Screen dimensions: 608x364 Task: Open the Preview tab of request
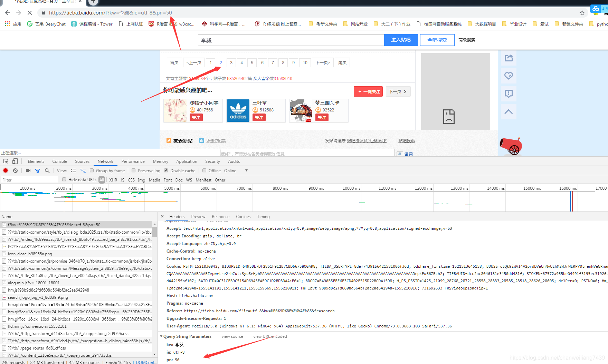[198, 216]
